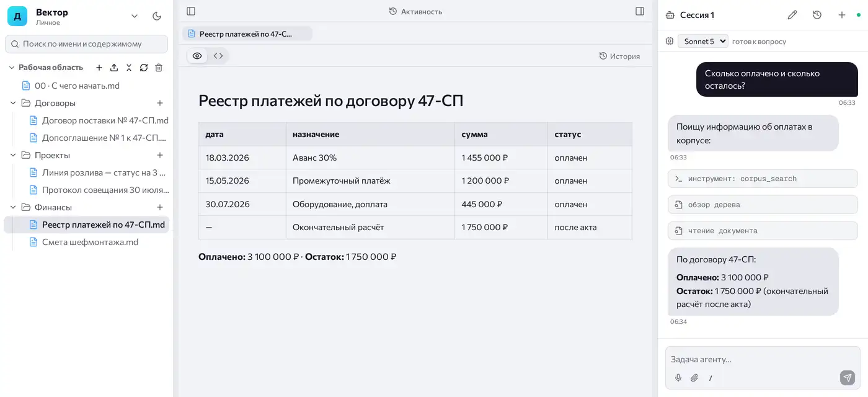Click cell Окончательный расчёт
The image size is (868, 397).
click(x=370, y=227)
